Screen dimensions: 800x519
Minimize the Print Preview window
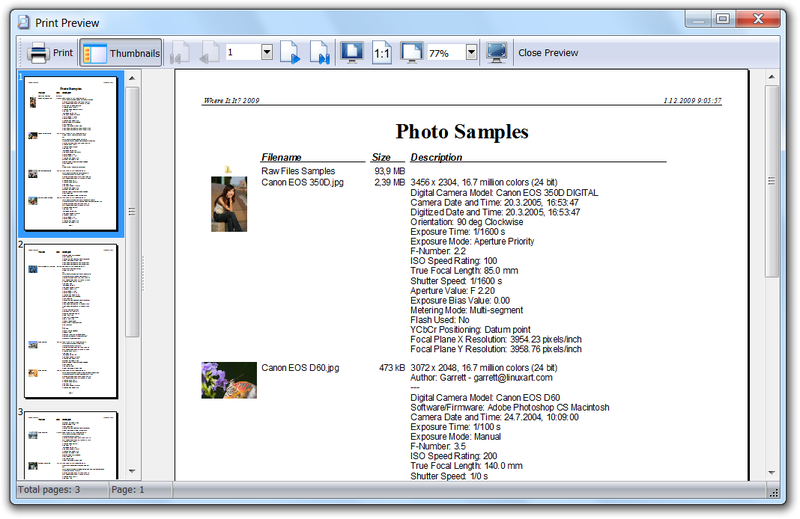(698, 19)
